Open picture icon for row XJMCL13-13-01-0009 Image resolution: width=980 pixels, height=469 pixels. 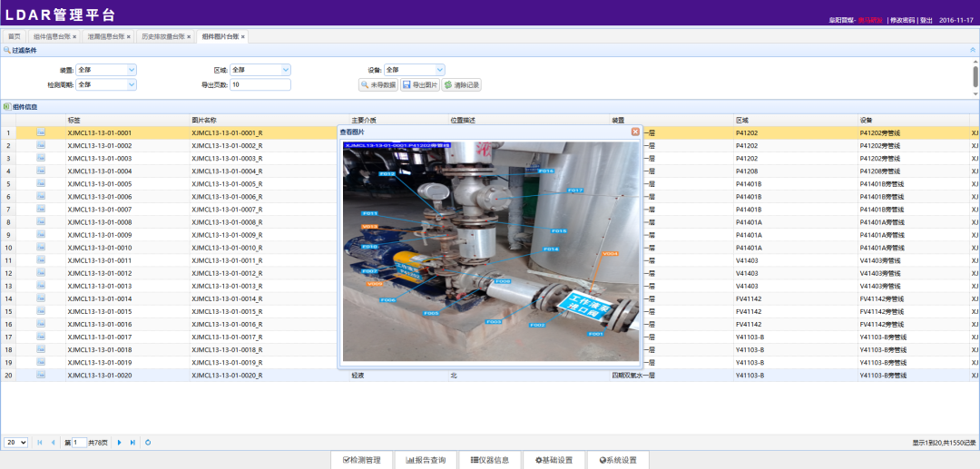[x=41, y=235]
